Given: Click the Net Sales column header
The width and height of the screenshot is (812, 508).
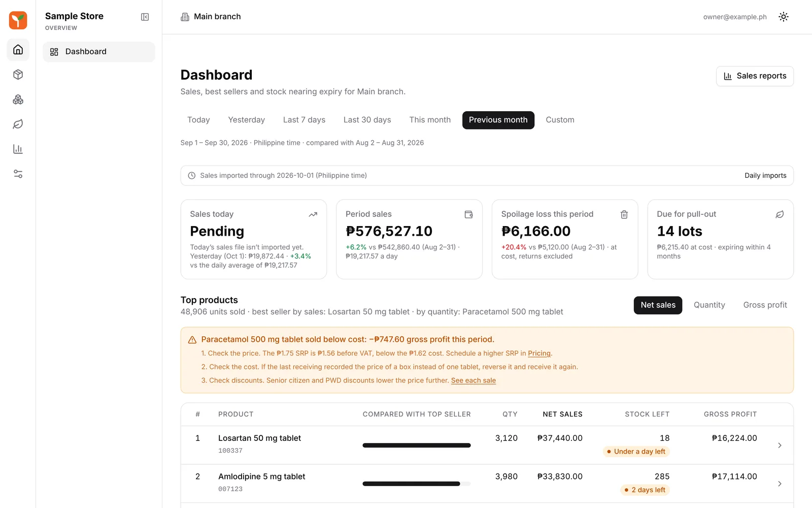Looking at the screenshot, I should tap(562, 415).
